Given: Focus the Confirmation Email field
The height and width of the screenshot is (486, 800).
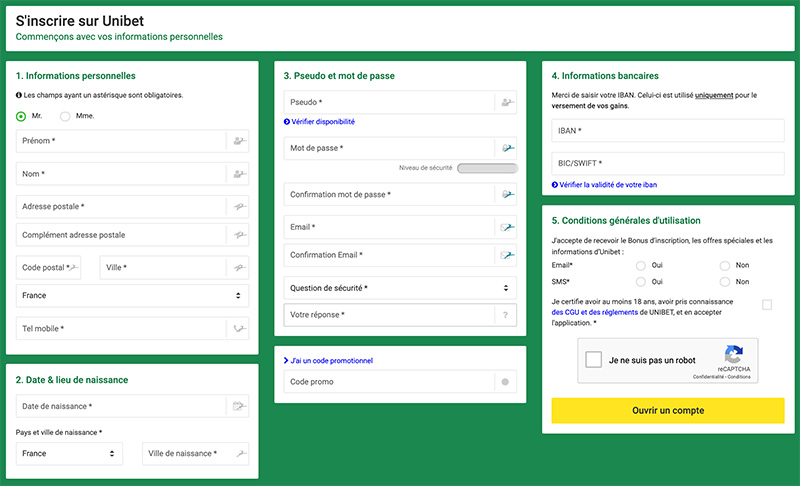Looking at the screenshot, I should coord(400,255).
